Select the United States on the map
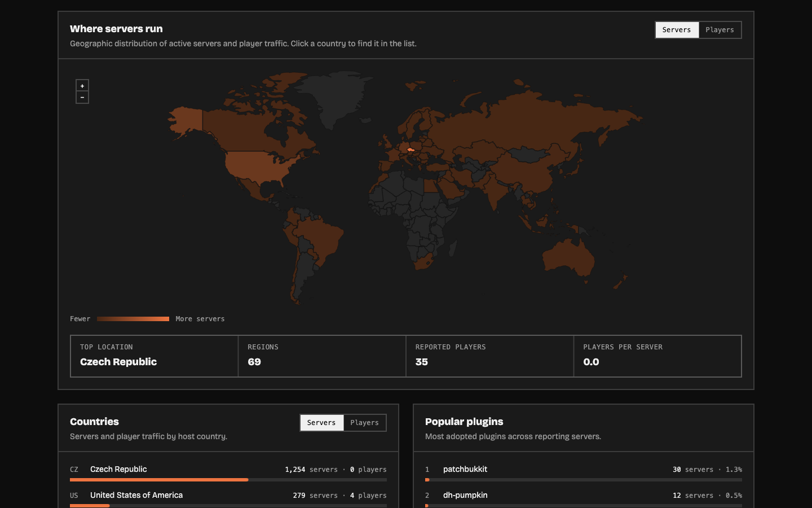 [257, 165]
